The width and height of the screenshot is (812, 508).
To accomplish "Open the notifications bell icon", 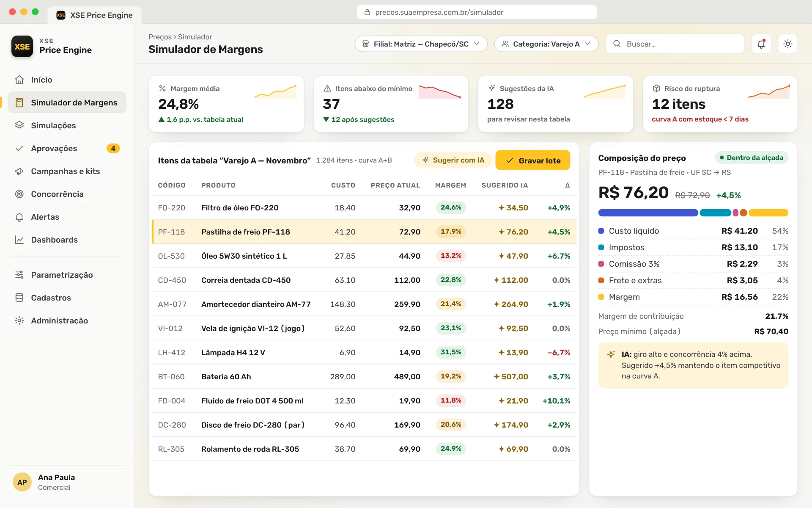I will point(761,44).
